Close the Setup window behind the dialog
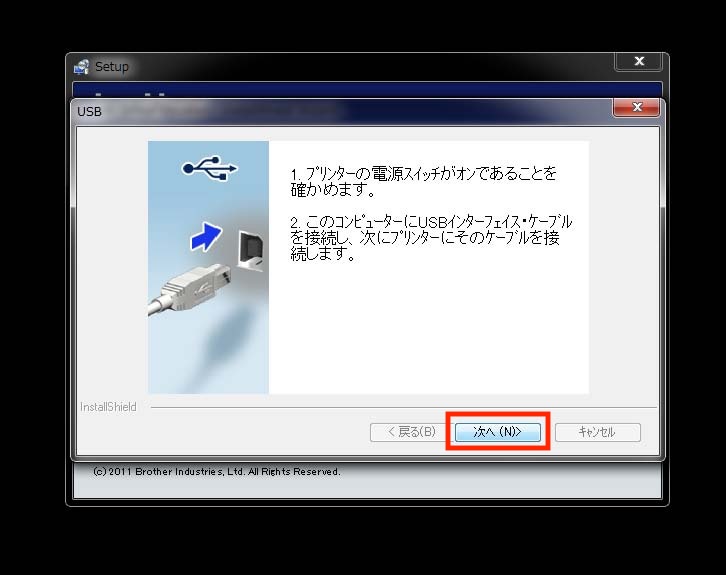 click(x=638, y=63)
